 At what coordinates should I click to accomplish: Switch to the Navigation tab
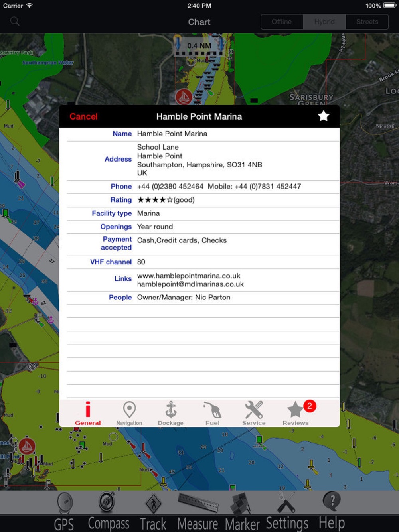(129, 414)
